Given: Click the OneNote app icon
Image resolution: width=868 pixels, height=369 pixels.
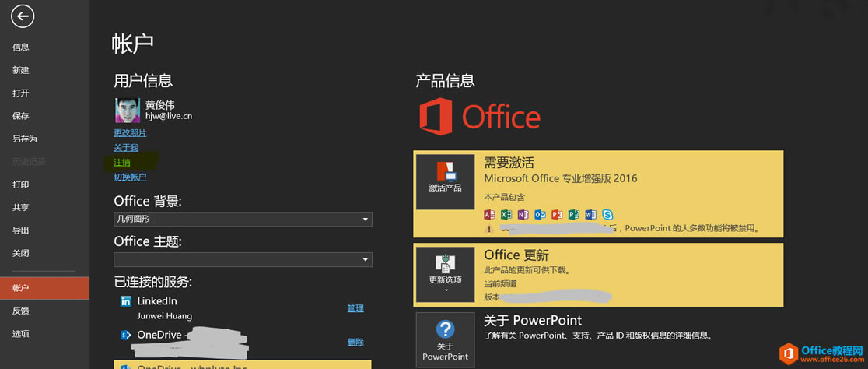Looking at the screenshot, I should click(523, 214).
